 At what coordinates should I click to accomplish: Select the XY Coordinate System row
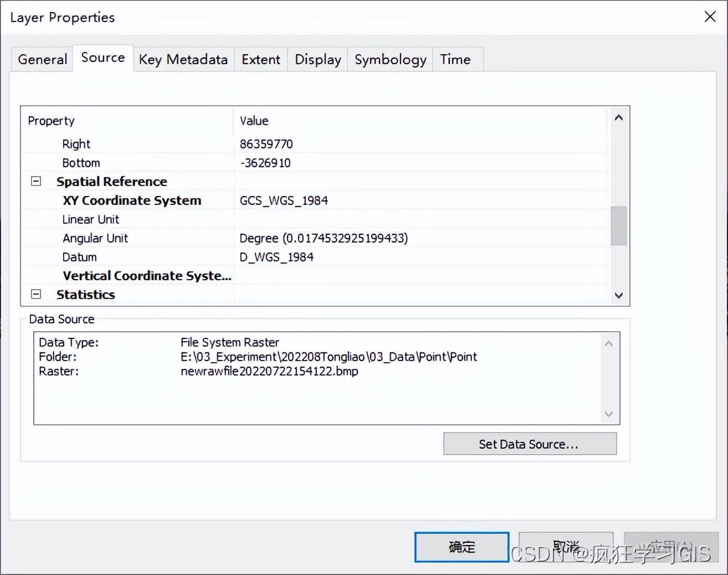[315, 200]
